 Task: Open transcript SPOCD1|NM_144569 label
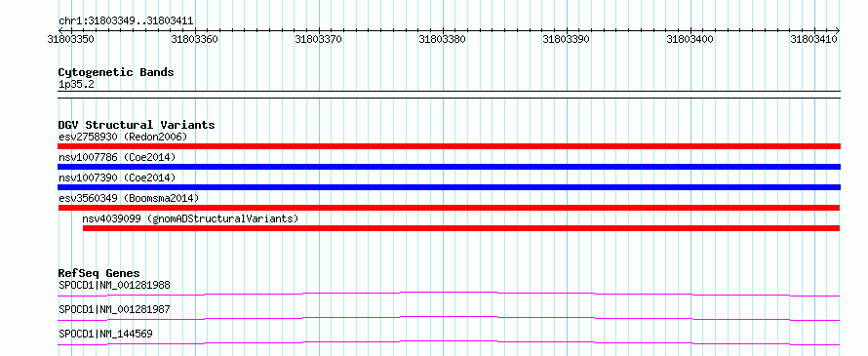(105, 334)
